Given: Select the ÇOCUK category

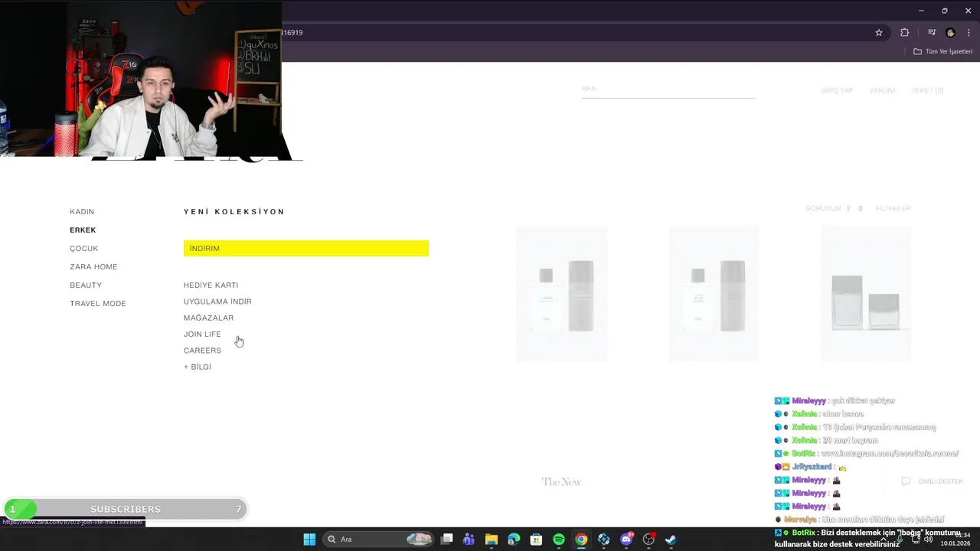Looking at the screenshot, I should (84, 249).
